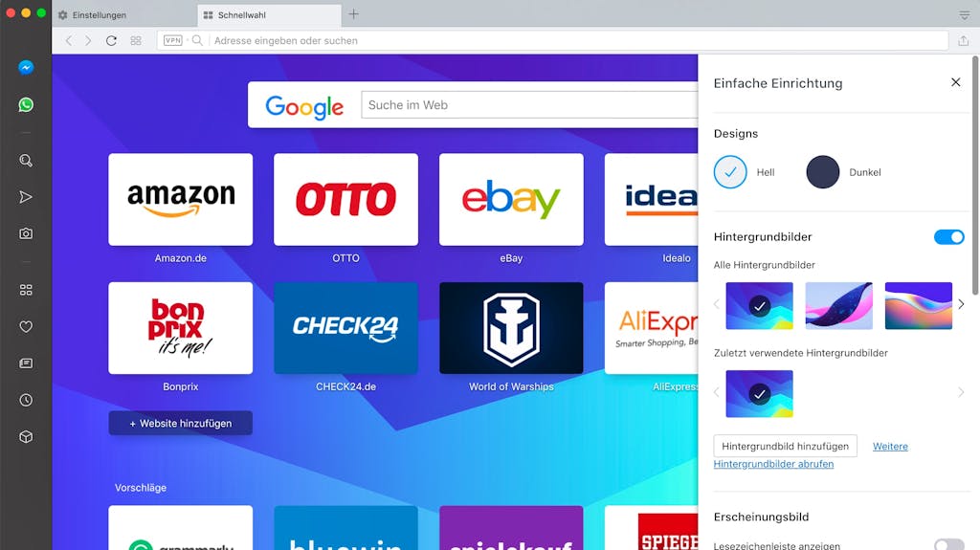Image resolution: width=980 pixels, height=550 pixels.
Task: Open the news icon in sidebar
Action: pyautogui.click(x=26, y=363)
